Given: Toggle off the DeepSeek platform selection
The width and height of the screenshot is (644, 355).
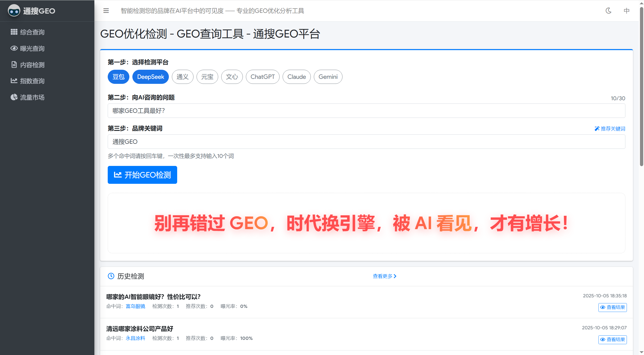Looking at the screenshot, I should 150,77.
